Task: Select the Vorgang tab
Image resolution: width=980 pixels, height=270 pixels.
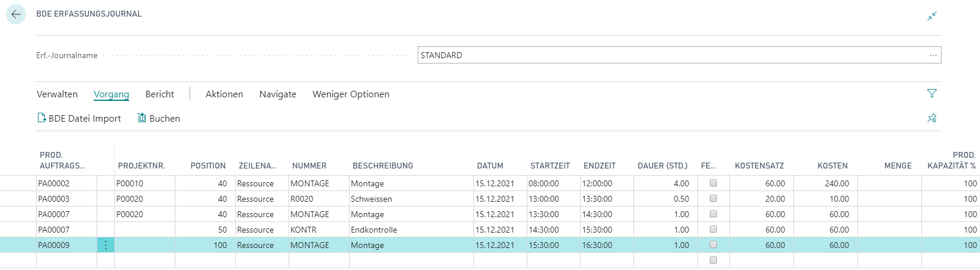Action: coord(111,94)
